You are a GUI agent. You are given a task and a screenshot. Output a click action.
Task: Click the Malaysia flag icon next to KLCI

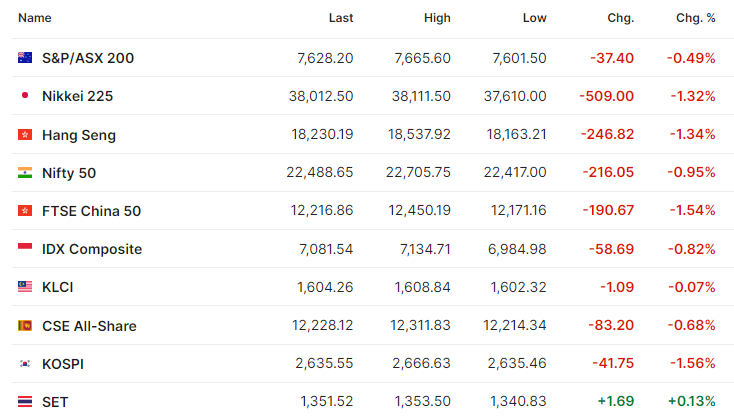25,287
